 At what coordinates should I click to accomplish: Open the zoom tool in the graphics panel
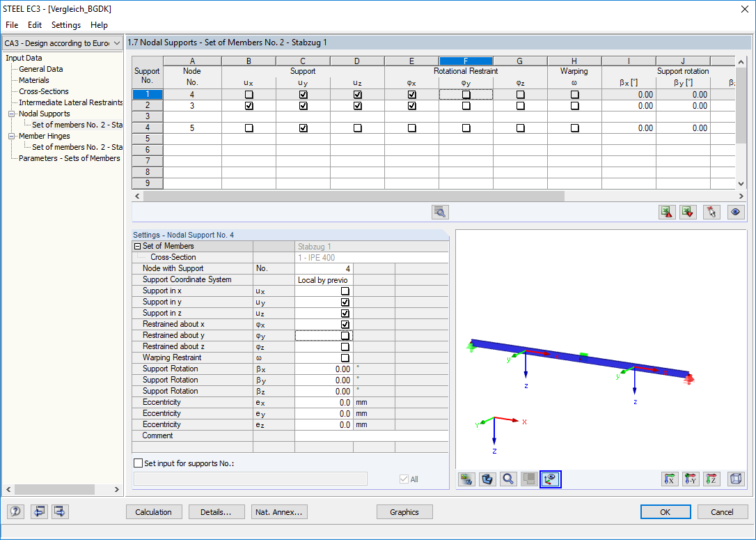pos(507,479)
